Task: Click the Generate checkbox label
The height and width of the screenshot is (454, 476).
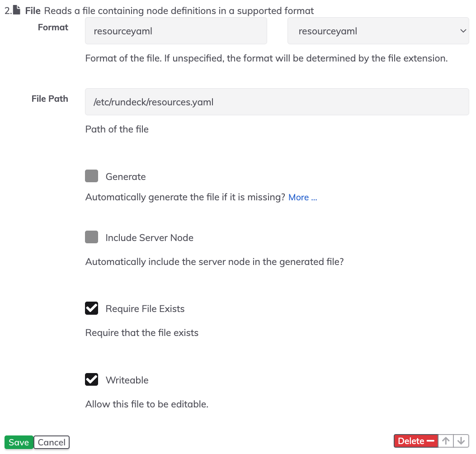Action: pyautogui.click(x=126, y=177)
